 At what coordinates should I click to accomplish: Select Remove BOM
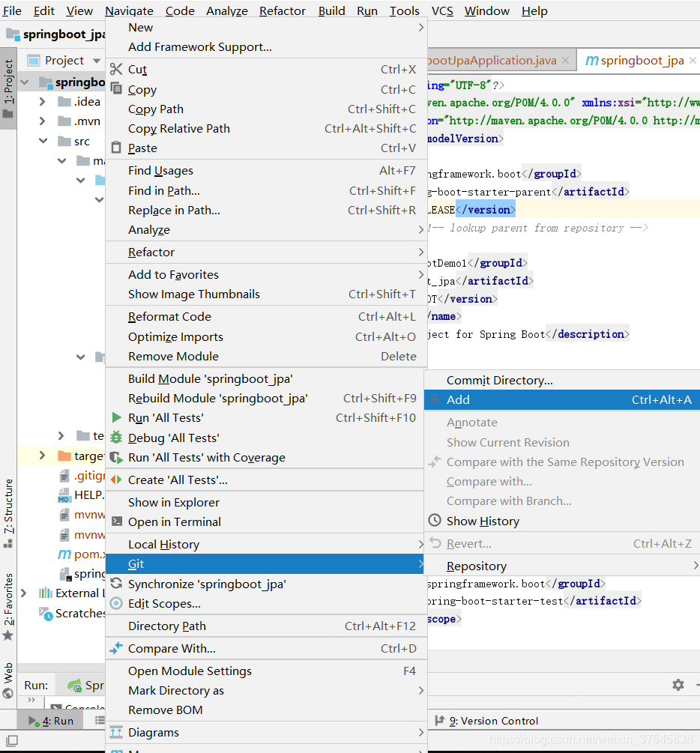coord(266,710)
